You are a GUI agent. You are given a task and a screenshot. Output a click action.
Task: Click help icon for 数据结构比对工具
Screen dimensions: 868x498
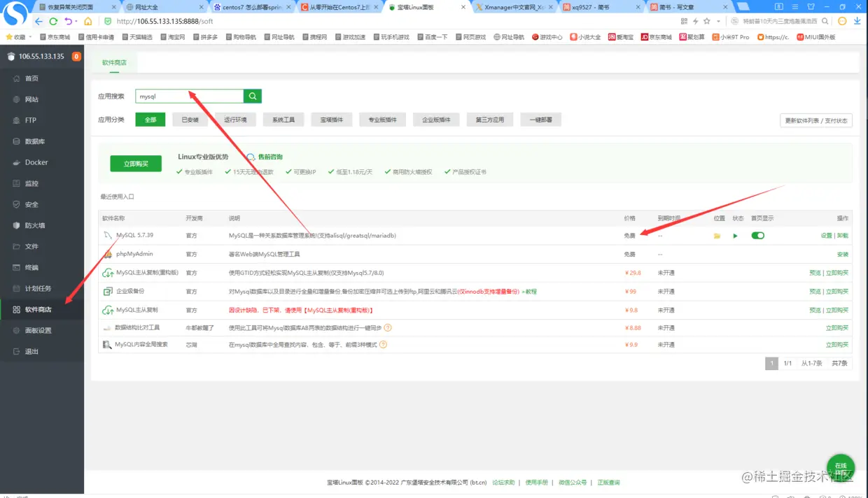(x=387, y=327)
